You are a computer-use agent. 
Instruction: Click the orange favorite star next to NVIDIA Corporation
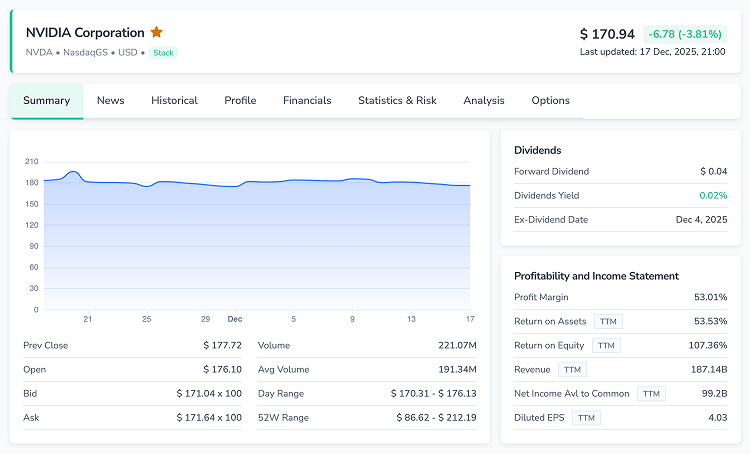click(x=156, y=32)
